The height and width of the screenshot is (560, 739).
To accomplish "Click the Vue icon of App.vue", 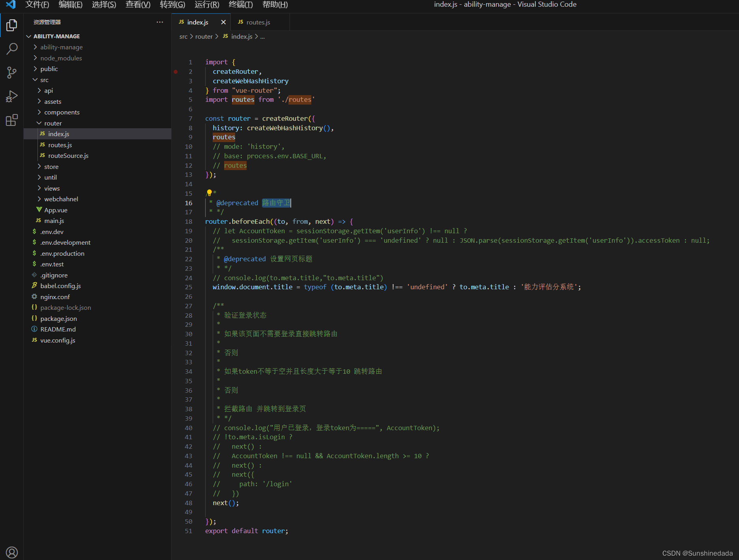I will coord(39,210).
